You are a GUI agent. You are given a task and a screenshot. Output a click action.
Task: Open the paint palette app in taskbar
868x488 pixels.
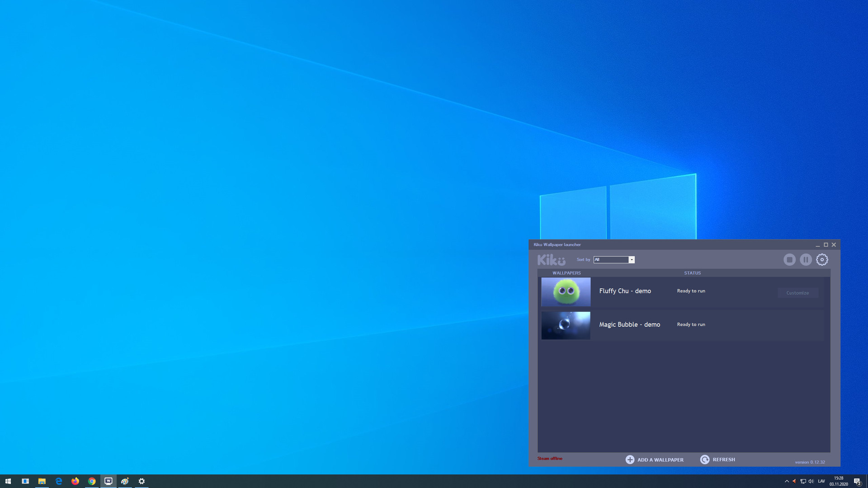125,481
